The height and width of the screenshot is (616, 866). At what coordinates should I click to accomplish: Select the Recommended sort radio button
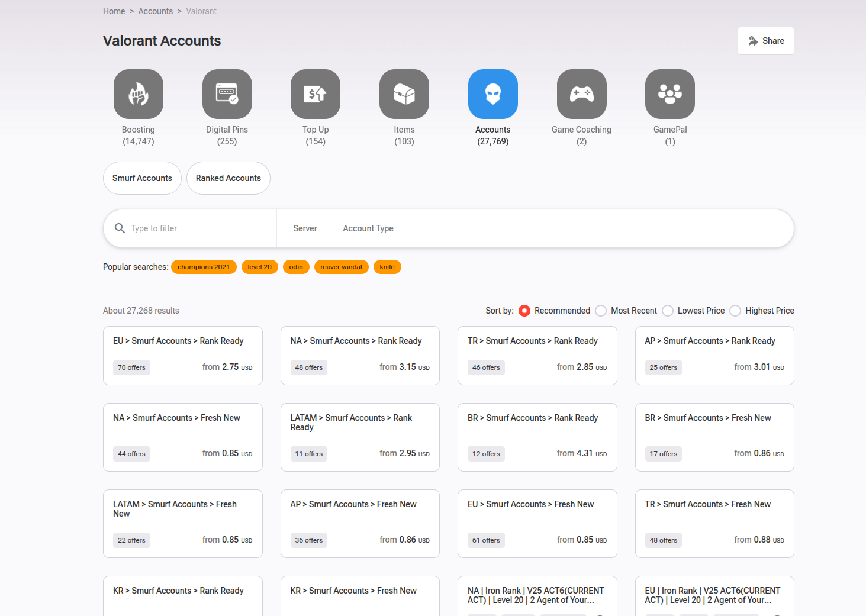524,311
